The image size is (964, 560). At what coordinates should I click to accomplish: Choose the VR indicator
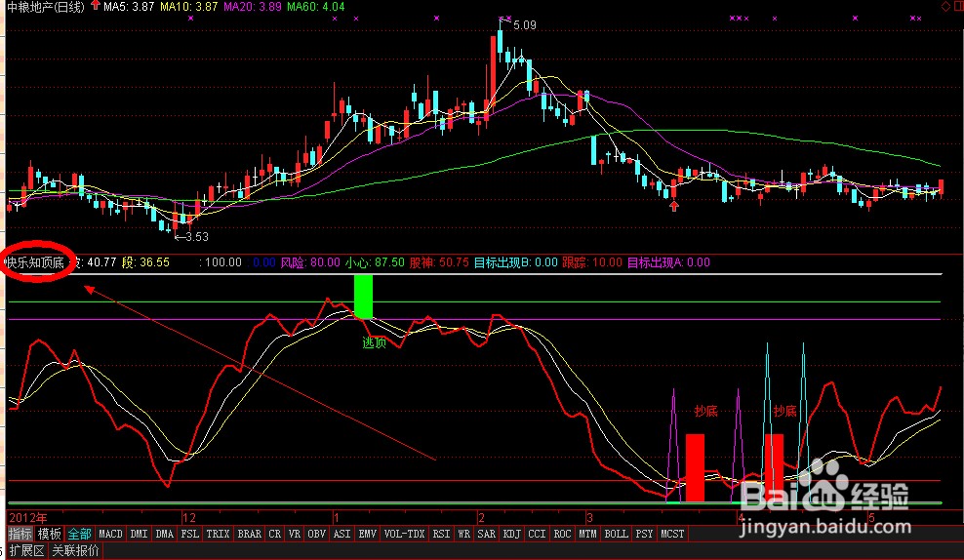pos(295,534)
